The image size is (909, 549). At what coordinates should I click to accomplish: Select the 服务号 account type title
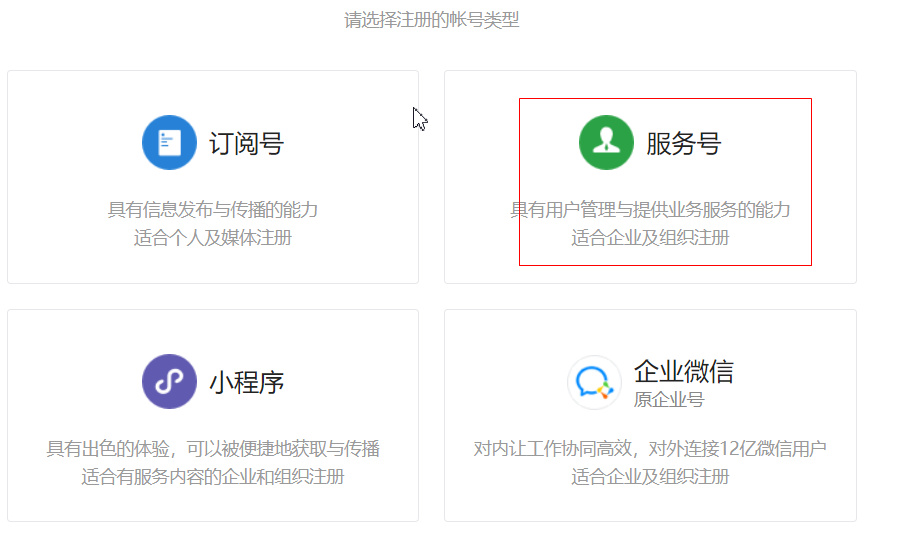pyautogui.click(x=683, y=144)
